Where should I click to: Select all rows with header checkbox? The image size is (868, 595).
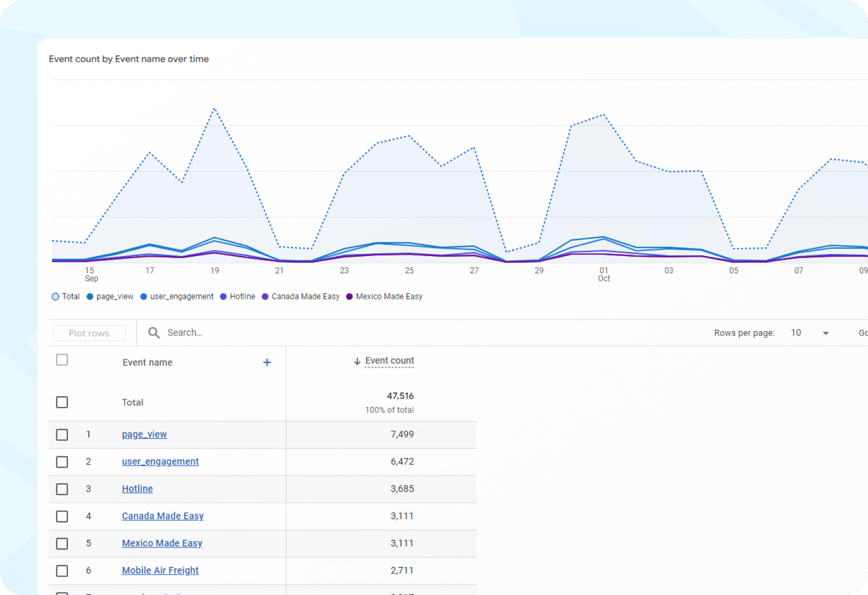pos(62,360)
